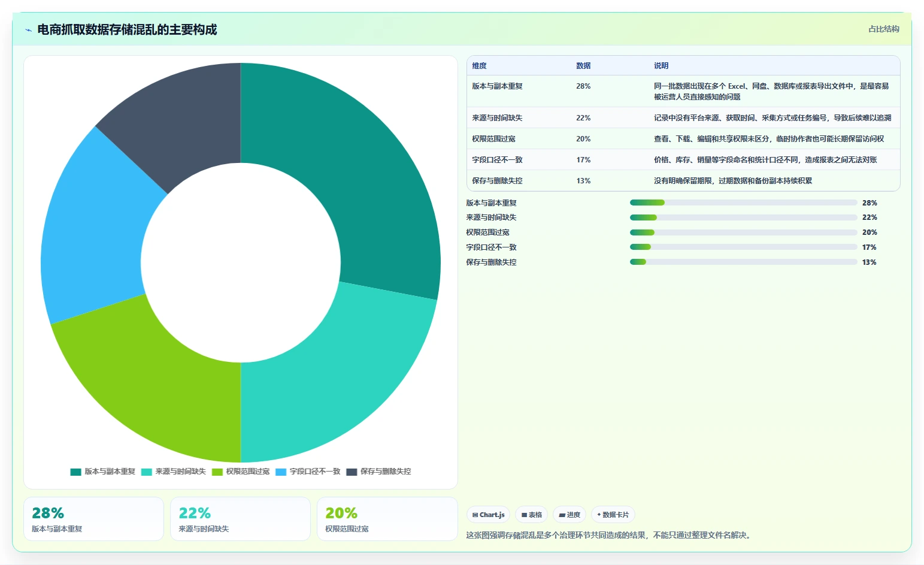Click the 17% cell in the table
This screenshot has height=565, width=924.
point(583,160)
